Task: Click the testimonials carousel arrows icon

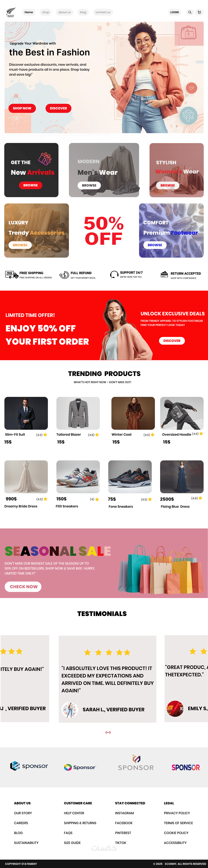Action: tap(108, 732)
